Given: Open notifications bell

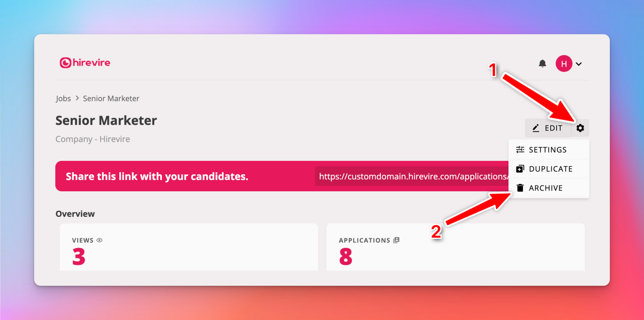Looking at the screenshot, I should (543, 64).
